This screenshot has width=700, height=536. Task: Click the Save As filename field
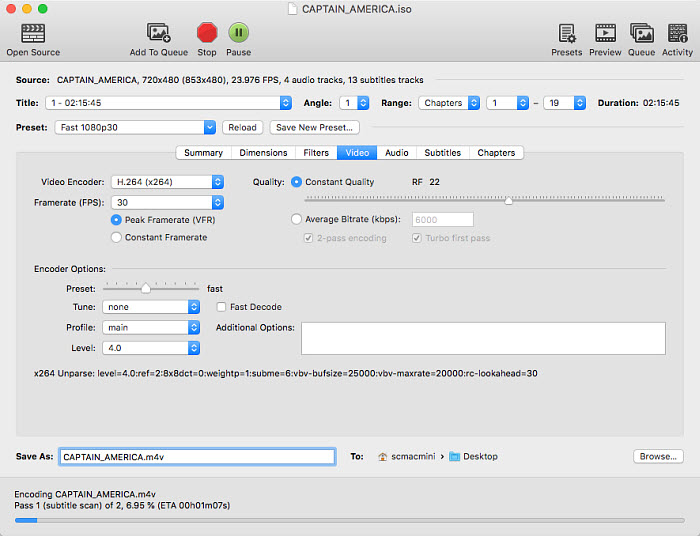coord(197,457)
